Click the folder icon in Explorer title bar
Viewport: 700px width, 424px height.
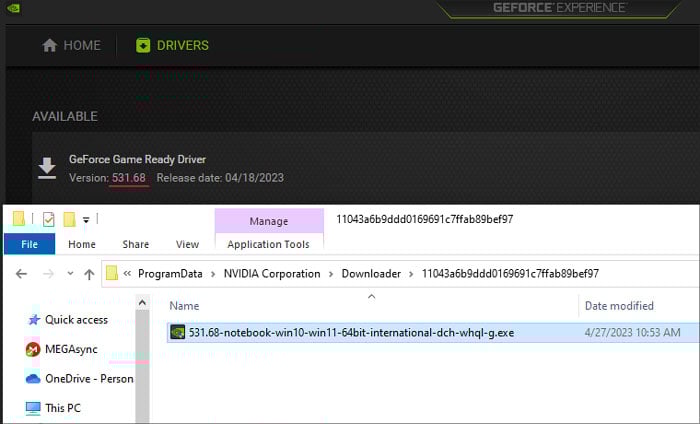coord(19,219)
